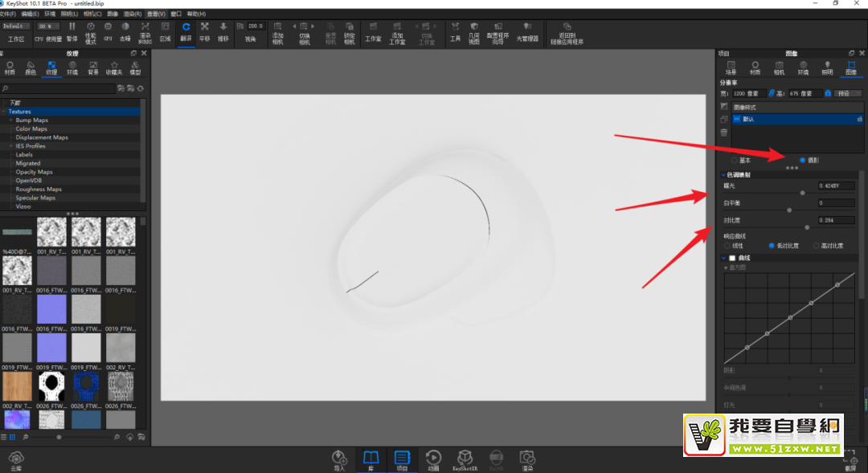
Task: Click the 添加相机 (Add Camera) icon
Action: [277, 31]
